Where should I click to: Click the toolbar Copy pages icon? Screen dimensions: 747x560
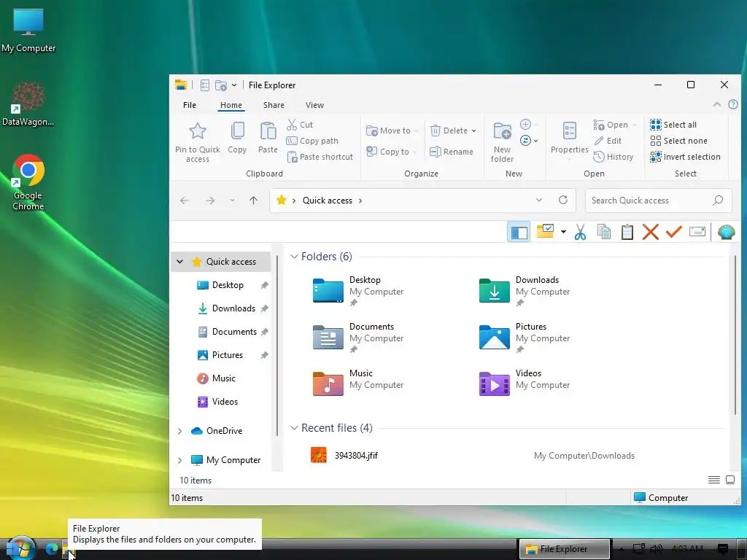(x=603, y=232)
